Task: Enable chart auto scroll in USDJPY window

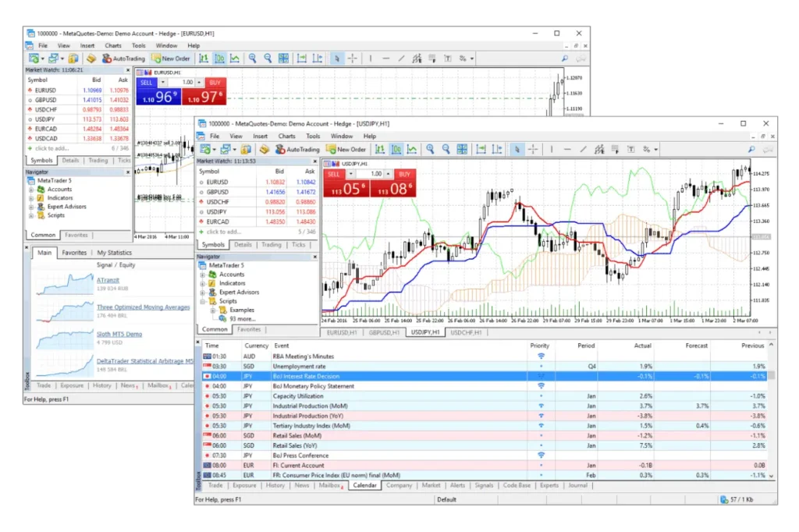Action: [480, 149]
